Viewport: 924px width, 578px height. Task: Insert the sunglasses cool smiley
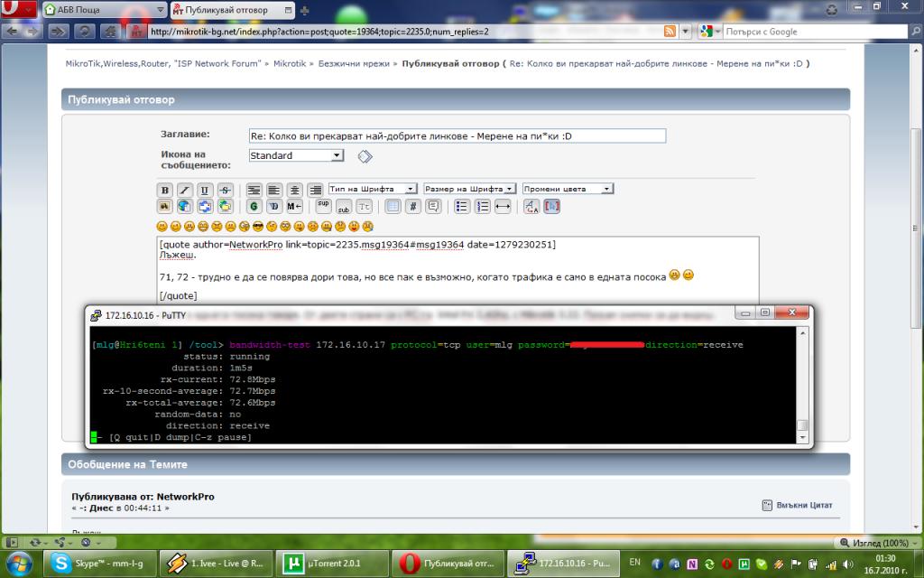tap(259, 225)
